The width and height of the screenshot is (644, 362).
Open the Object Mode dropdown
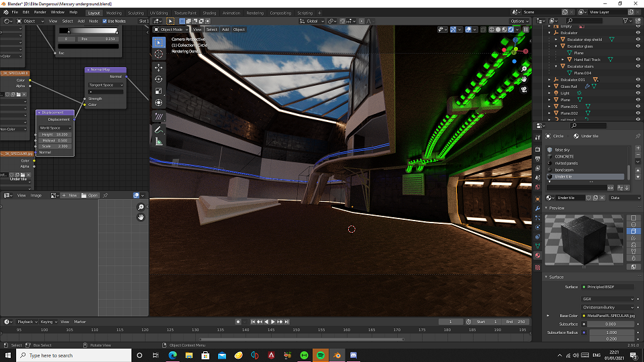tap(171, 29)
